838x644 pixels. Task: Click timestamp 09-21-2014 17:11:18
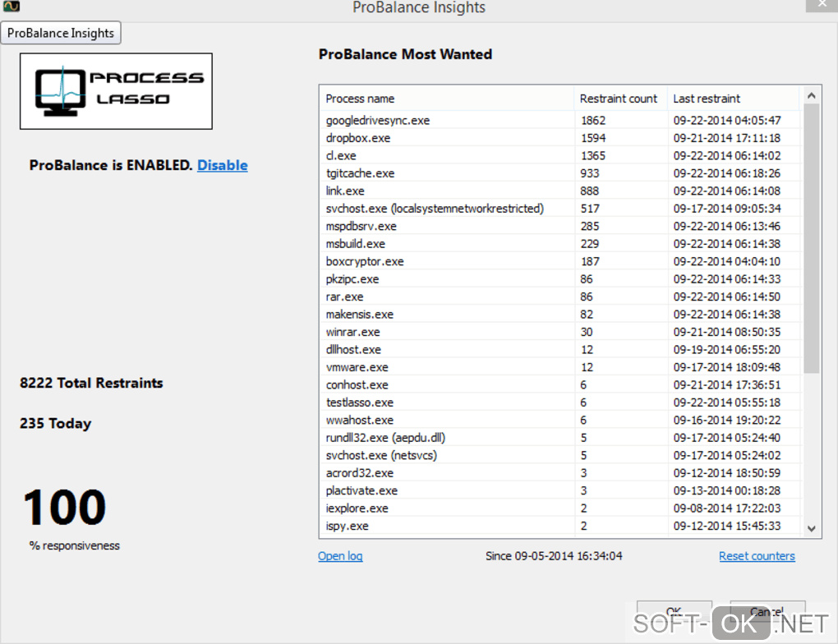coord(727,138)
